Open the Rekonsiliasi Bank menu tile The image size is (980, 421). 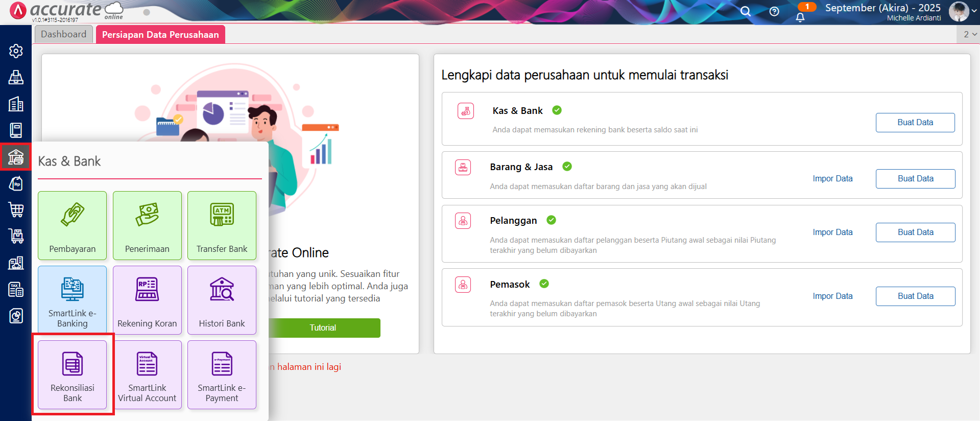point(73,375)
